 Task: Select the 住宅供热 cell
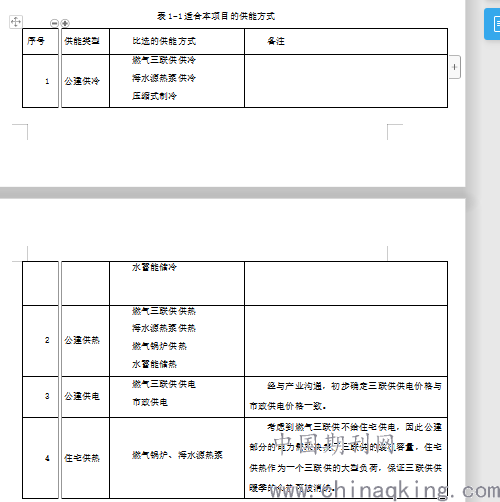(85, 458)
